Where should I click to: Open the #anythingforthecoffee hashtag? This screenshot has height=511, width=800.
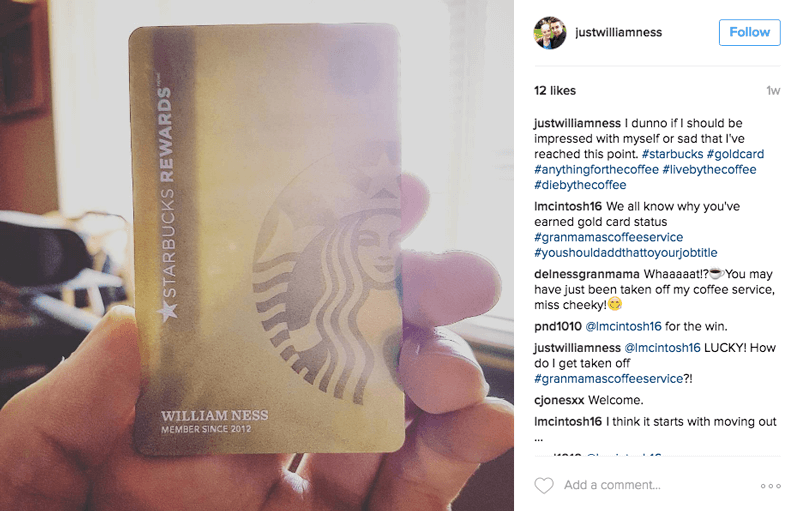point(596,169)
